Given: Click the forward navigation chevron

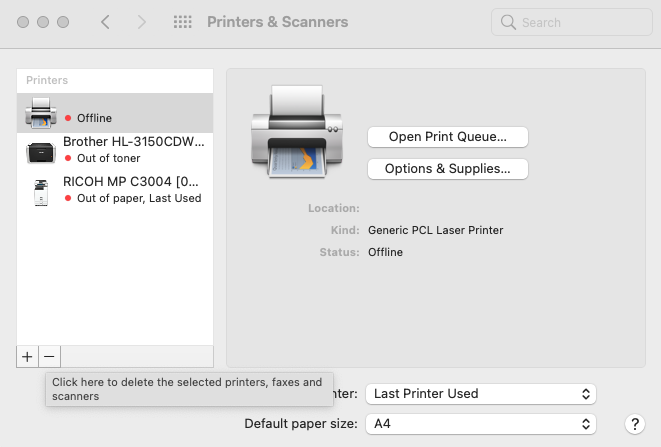Looking at the screenshot, I should point(141,22).
